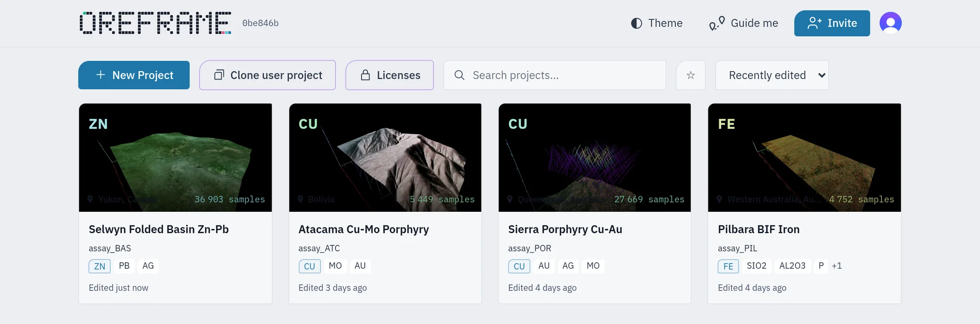Select the AL2O3 tag on Pilbara card

(792, 266)
